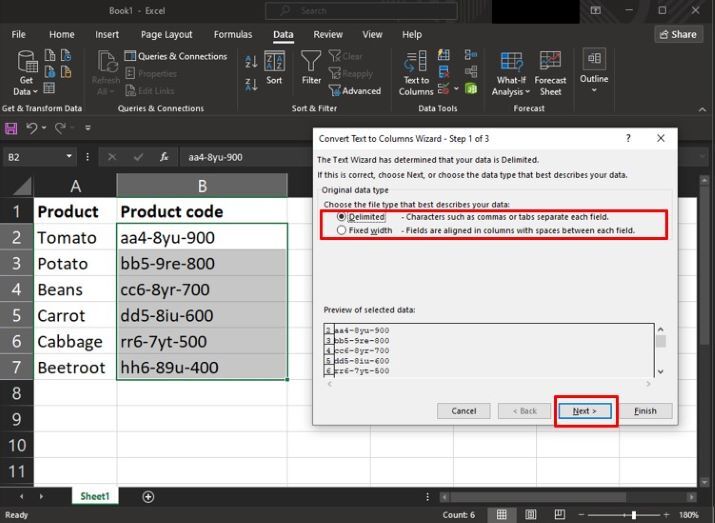The image size is (715, 523).
Task: Click the Save icon in quick access toolbar
Action: (x=11, y=128)
